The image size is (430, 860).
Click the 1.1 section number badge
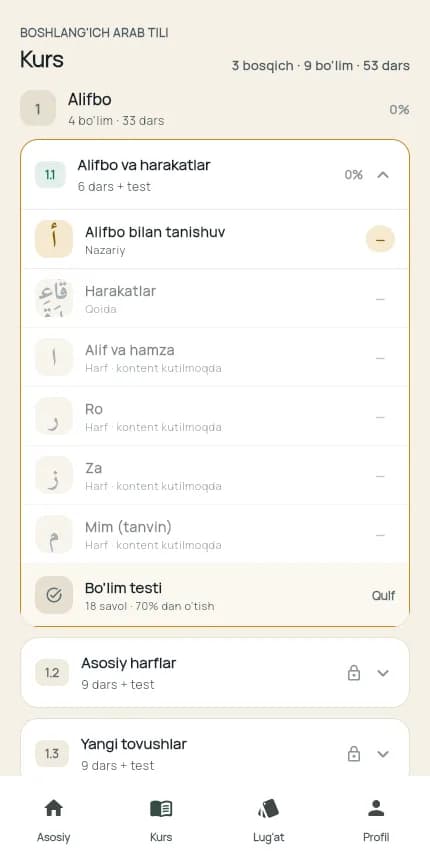50,175
